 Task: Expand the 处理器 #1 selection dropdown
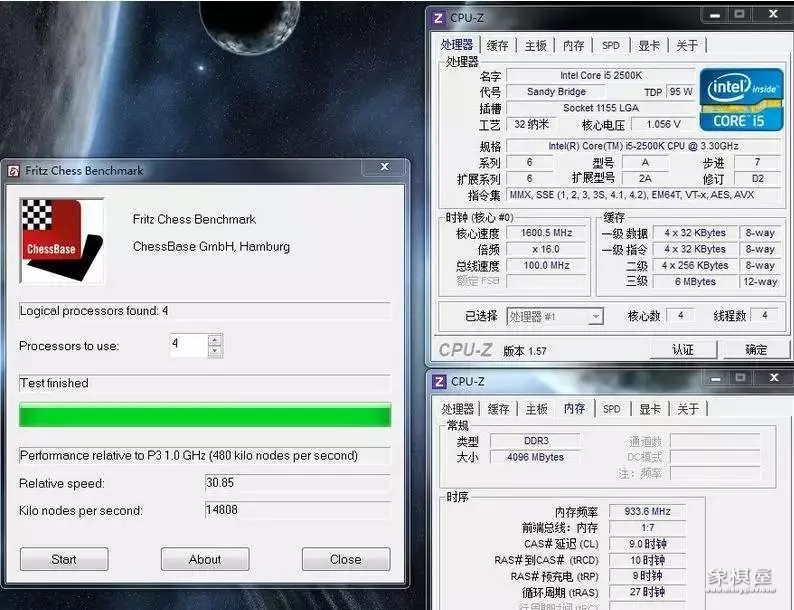coord(596,317)
